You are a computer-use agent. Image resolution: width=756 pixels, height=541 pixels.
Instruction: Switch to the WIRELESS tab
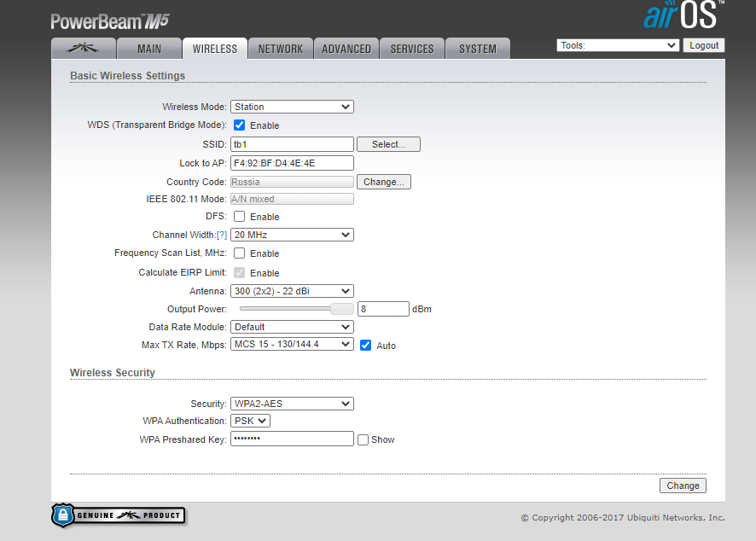click(x=215, y=49)
